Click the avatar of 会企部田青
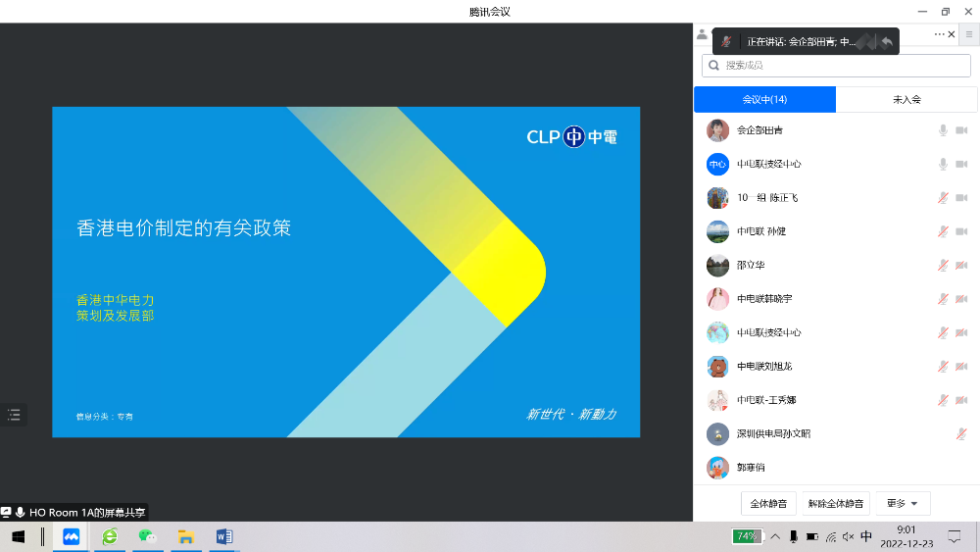The height and width of the screenshot is (552, 980). (x=717, y=130)
